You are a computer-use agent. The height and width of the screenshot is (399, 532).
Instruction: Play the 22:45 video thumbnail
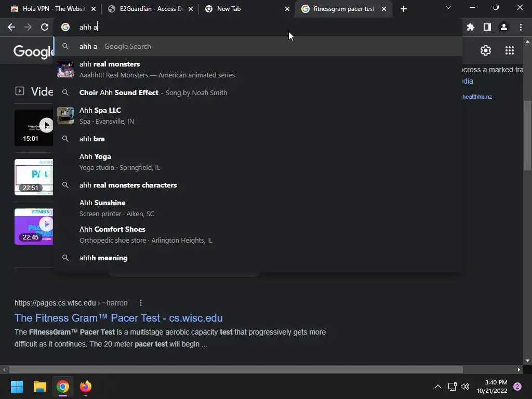[34, 227]
